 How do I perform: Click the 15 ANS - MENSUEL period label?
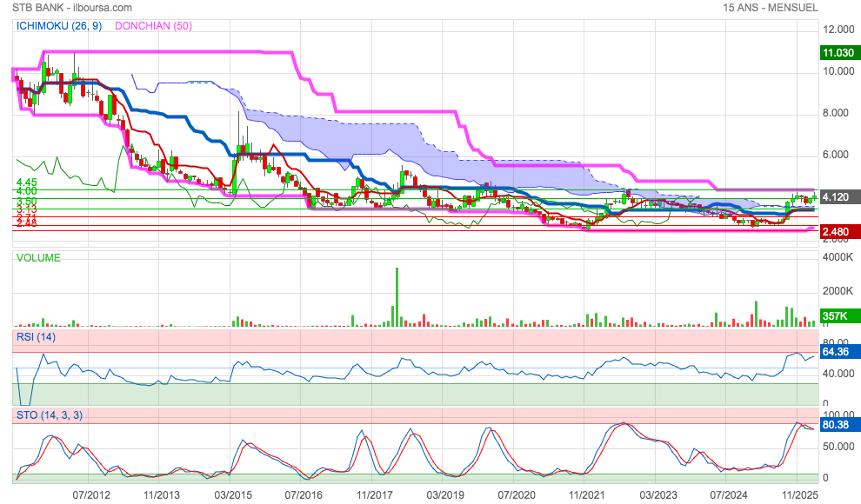(x=770, y=8)
